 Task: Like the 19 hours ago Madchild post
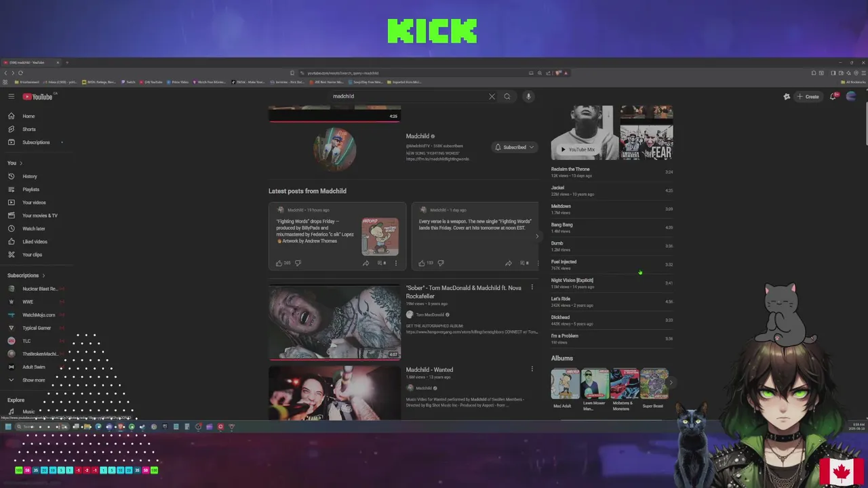pyautogui.click(x=279, y=263)
